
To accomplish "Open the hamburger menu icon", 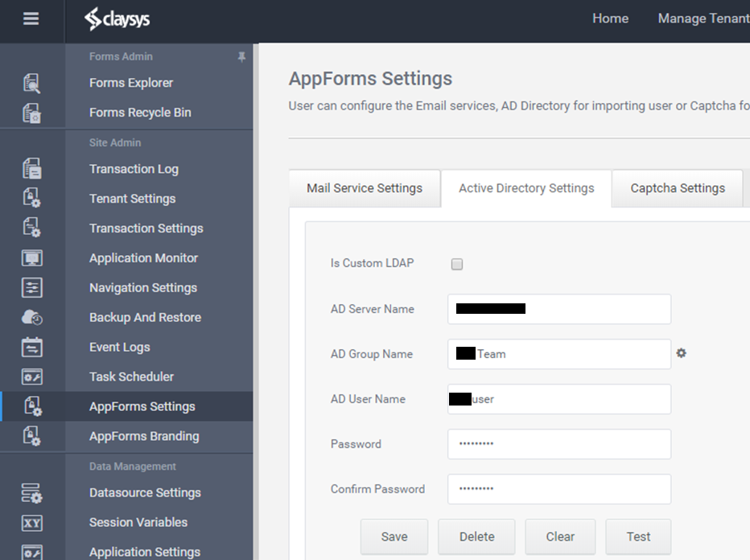I will (31, 19).
